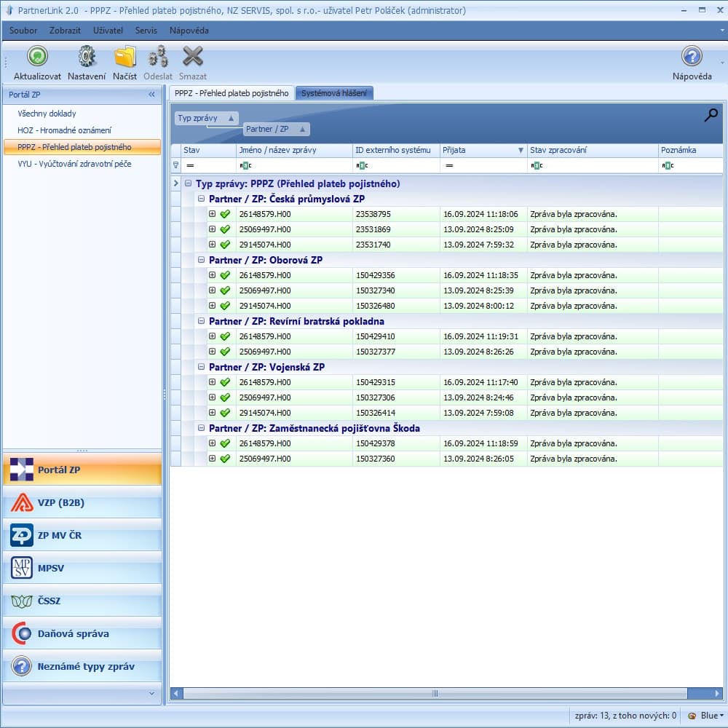Sort by ID externího systému column

click(396, 150)
